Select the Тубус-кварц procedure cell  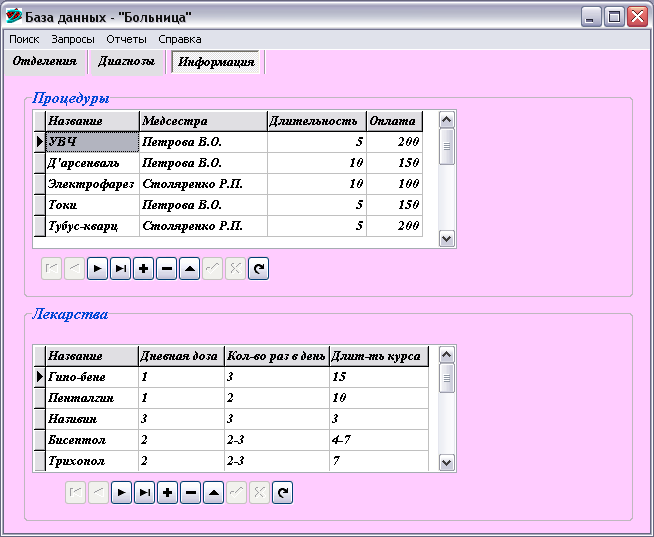tap(92, 226)
